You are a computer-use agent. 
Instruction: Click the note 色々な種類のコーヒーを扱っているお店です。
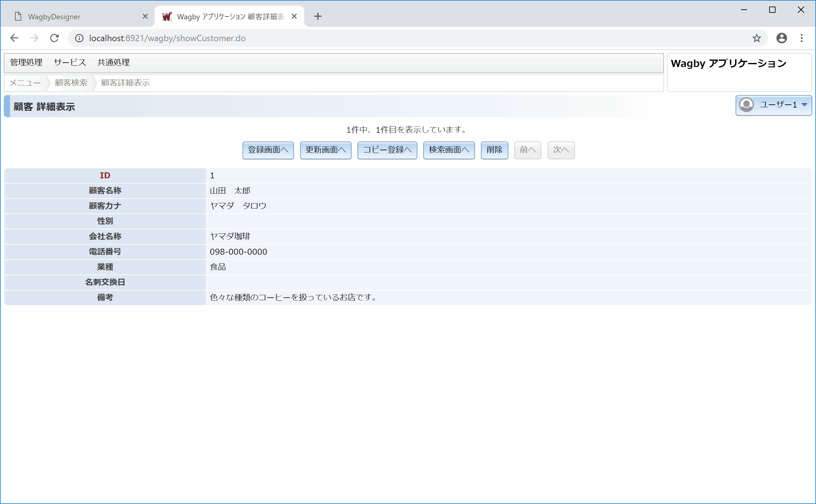pos(294,297)
